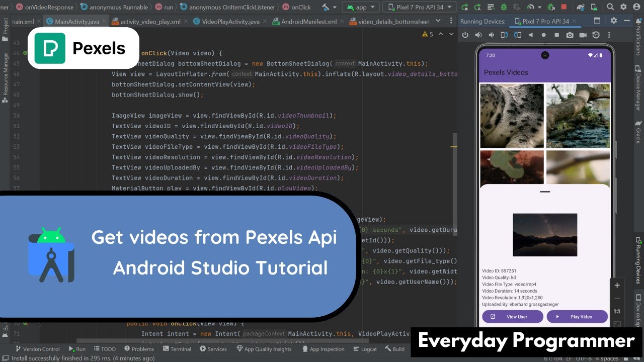Take an emulator screenshot with camera icon
Viewport: 644px width, 362px height.
tap(570, 35)
